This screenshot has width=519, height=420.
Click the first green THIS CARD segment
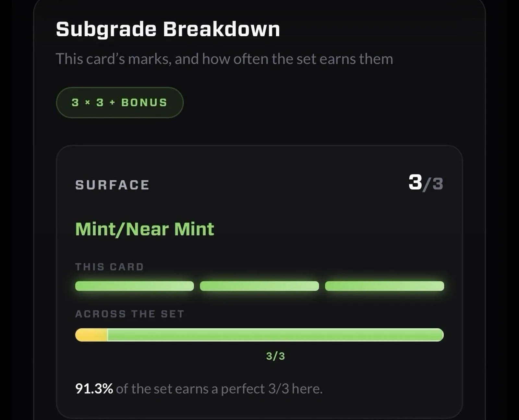click(135, 286)
